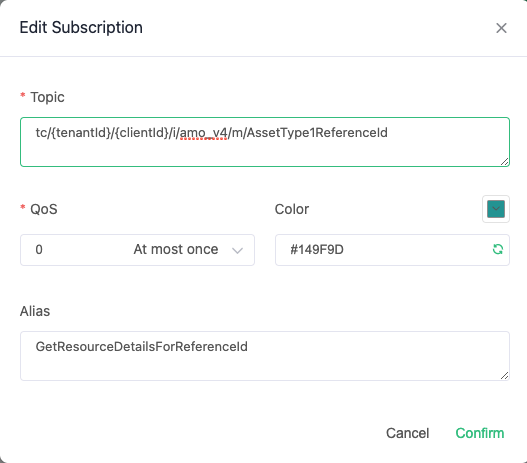Click the Alias field label
The height and width of the screenshot is (463, 527).
pyautogui.click(x=35, y=311)
